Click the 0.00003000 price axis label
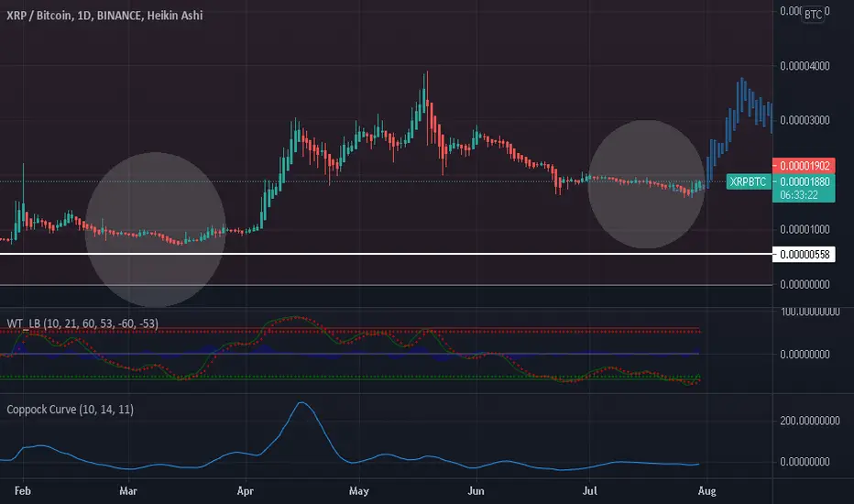This screenshot has height=504, width=854. [805, 120]
